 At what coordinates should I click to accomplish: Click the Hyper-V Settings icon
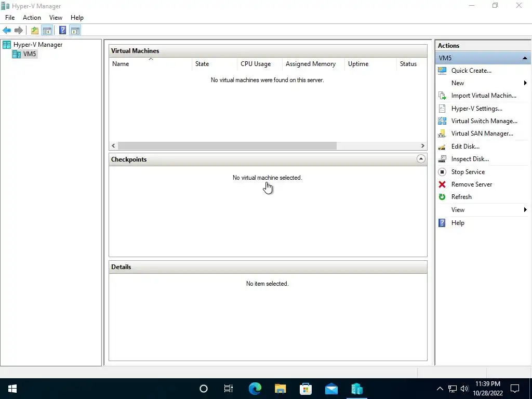442,109
